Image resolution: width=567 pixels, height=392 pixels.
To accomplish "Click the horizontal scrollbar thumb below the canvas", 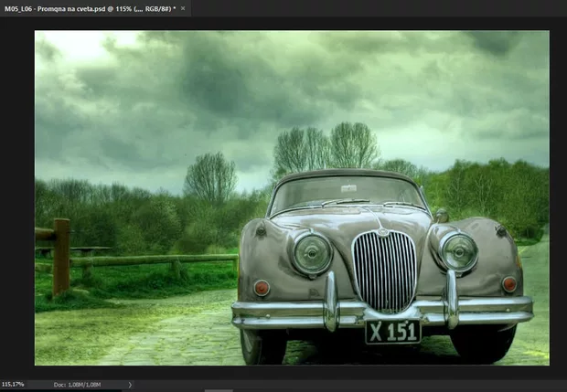I will coord(219,390).
